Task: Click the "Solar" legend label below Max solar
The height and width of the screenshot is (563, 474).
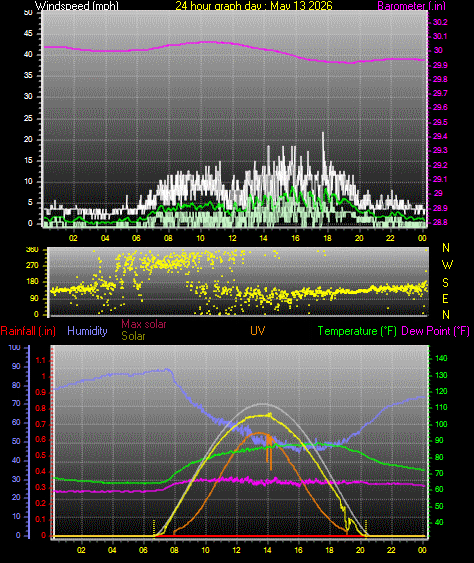Action: pyautogui.click(x=133, y=336)
